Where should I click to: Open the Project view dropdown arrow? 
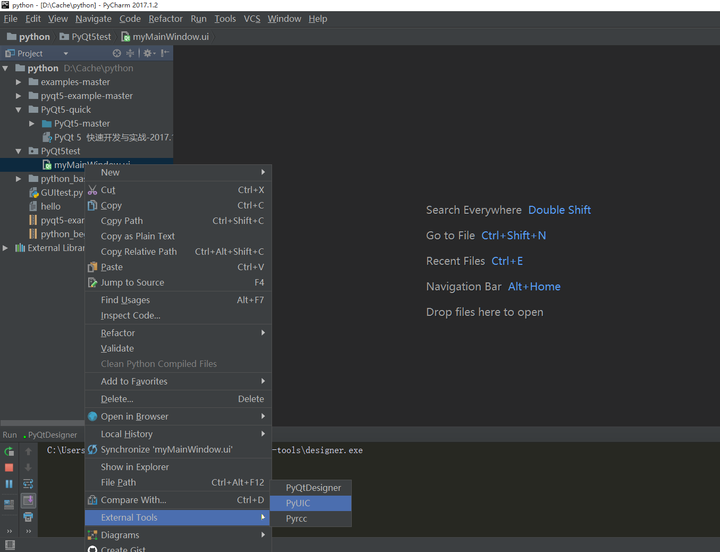(x=66, y=54)
